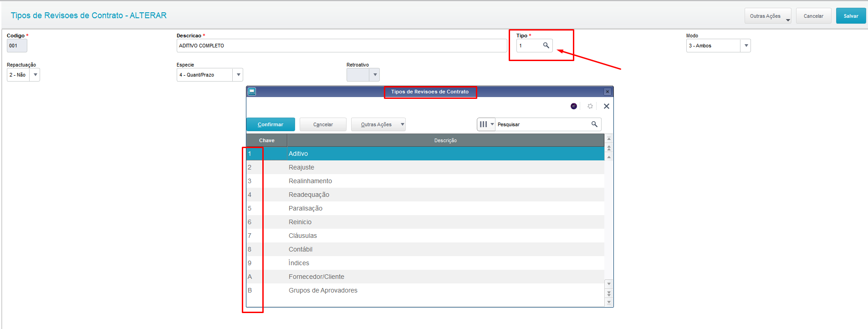This screenshot has height=329, width=868.
Task: Expand the Repactuação dropdown showing 2 - Não
Action: click(x=35, y=75)
